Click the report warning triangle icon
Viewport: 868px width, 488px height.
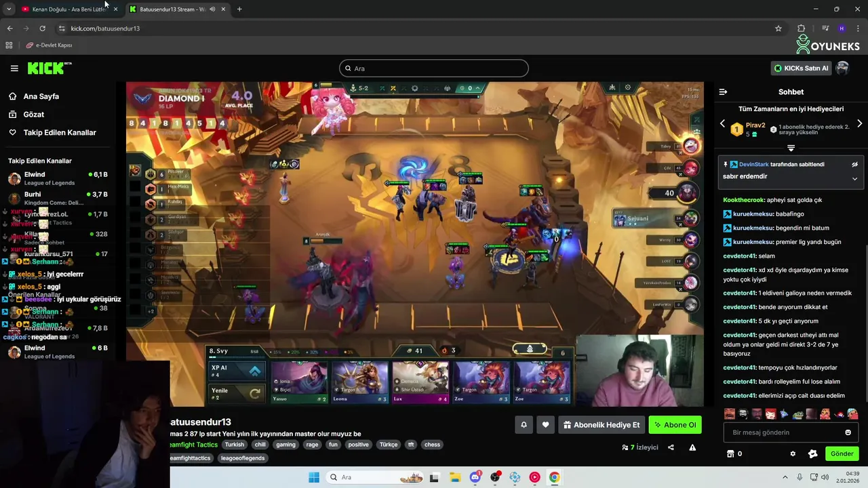coord(692,447)
